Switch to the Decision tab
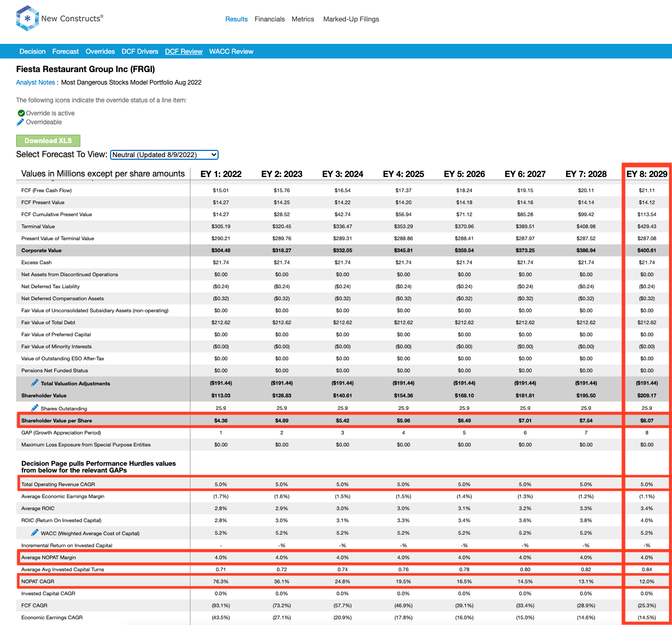 32,51
